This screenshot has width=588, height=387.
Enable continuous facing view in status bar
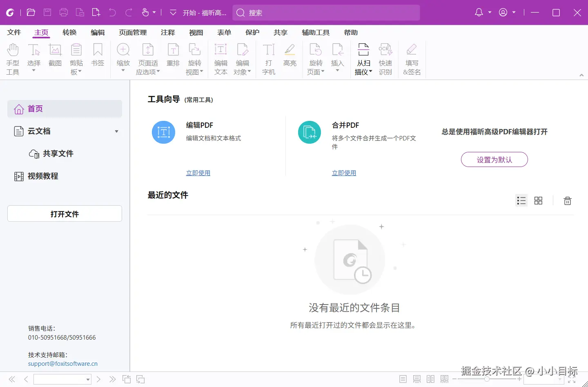445,379
